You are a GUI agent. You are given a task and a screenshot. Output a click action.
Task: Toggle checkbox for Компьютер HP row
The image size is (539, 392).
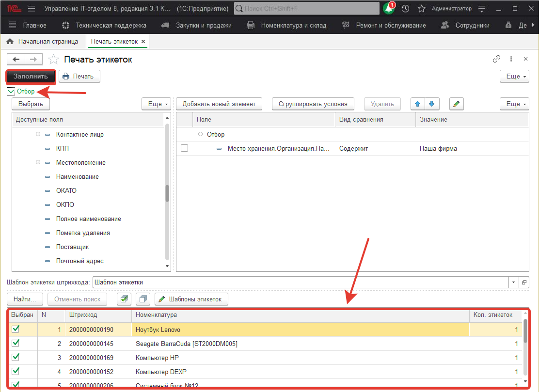pyautogui.click(x=16, y=358)
